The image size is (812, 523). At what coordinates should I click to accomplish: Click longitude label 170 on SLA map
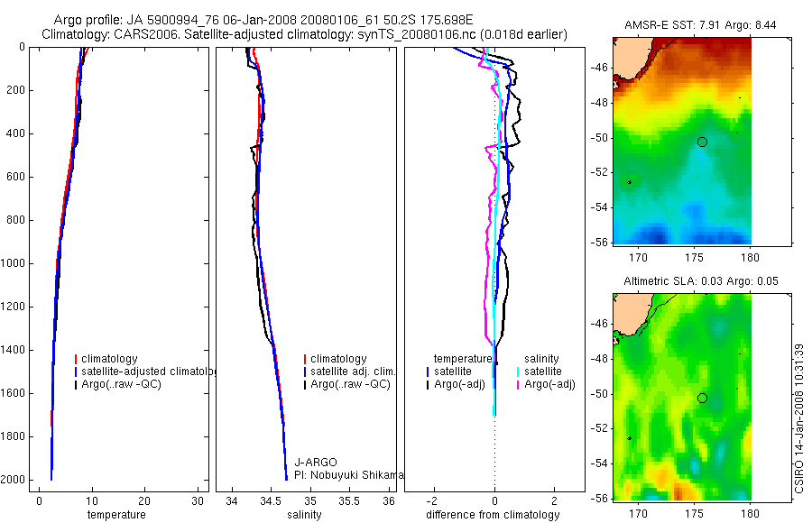pyautogui.click(x=638, y=514)
